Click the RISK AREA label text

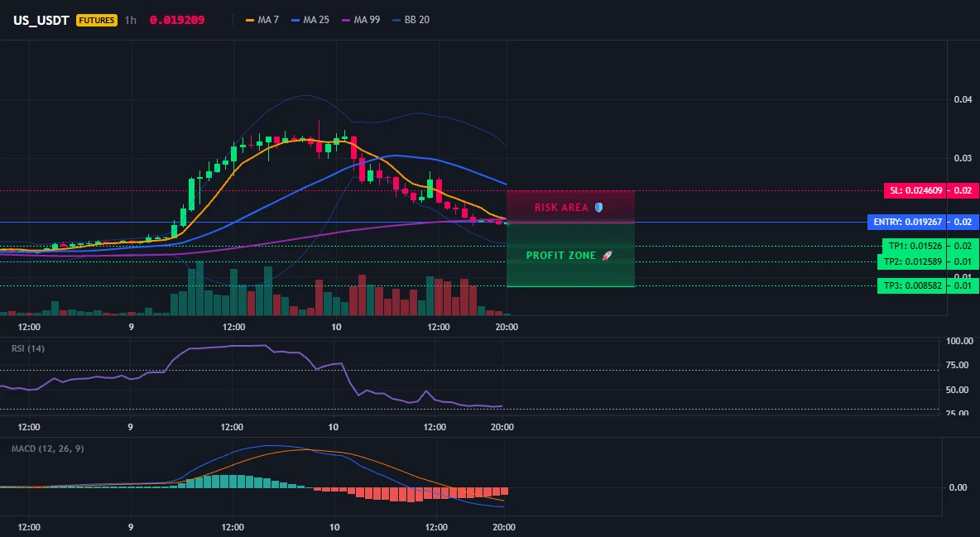561,208
